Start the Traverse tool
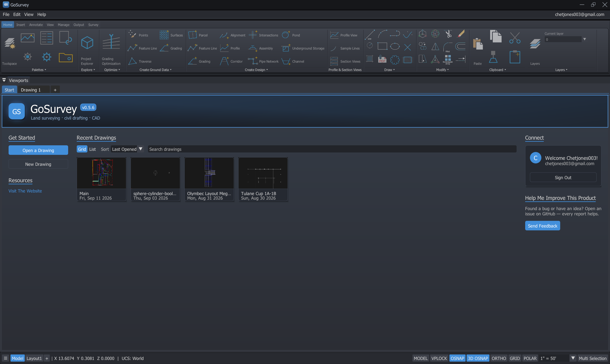 140,61
